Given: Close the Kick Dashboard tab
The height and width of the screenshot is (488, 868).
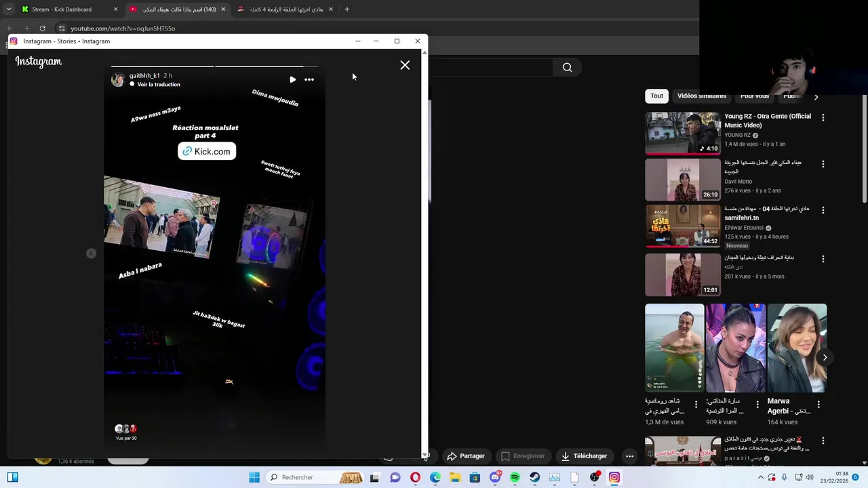Looking at the screenshot, I should 115,9.
